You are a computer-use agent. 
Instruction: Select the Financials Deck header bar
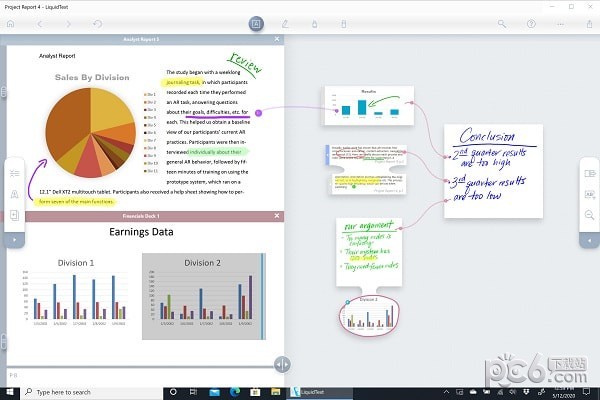pos(141,216)
